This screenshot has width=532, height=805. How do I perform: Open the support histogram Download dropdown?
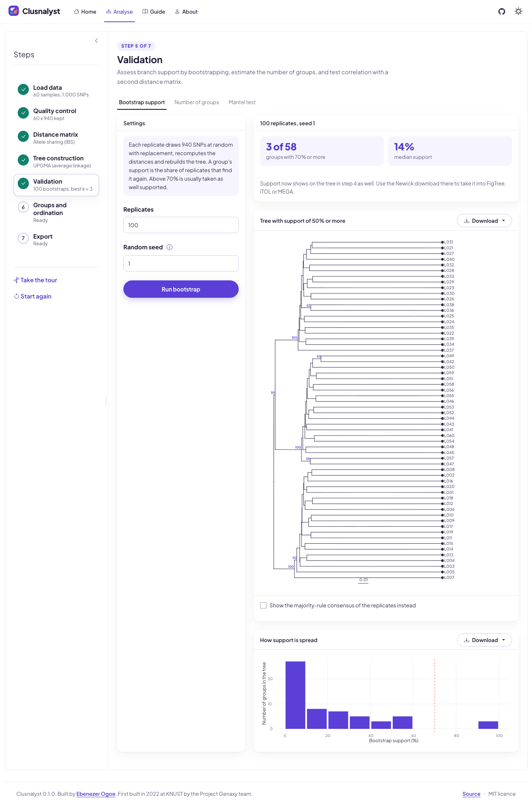click(484, 640)
